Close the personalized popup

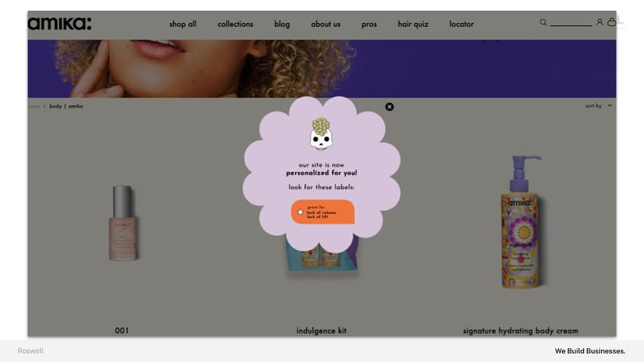click(389, 107)
